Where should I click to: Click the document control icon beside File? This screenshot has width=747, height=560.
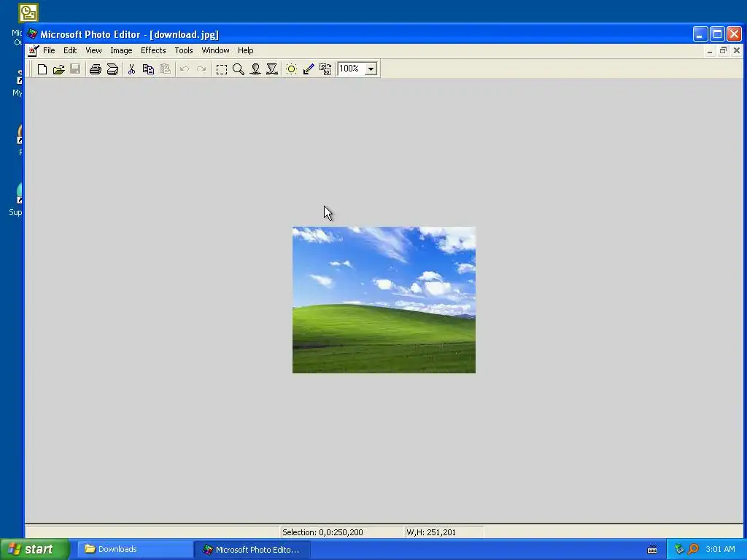click(x=33, y=50)
